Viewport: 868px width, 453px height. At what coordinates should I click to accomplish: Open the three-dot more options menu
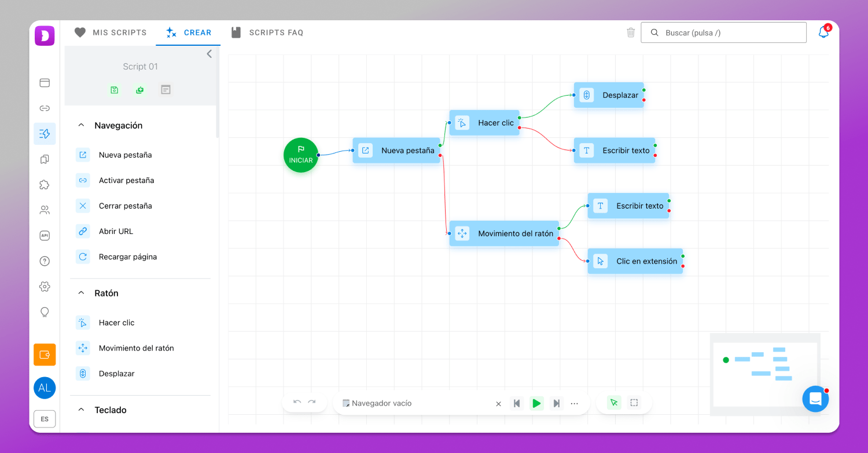tap(575, 404)
